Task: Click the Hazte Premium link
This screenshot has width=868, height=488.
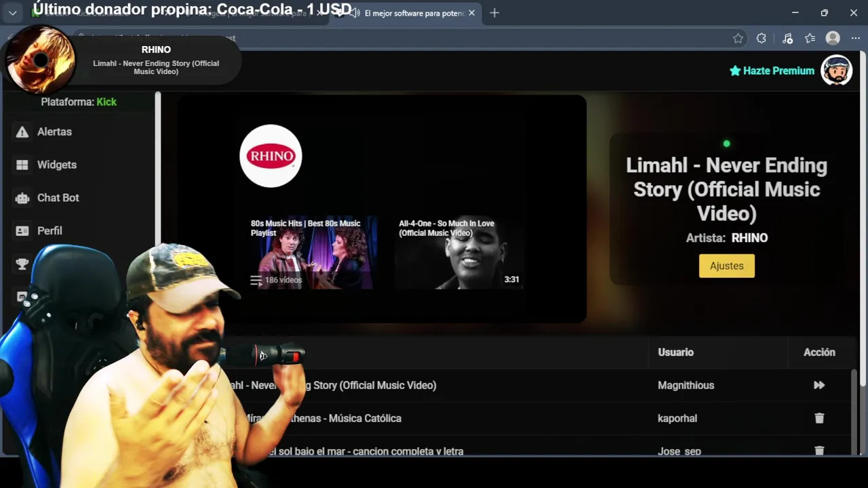Action: click(x=772, y=70)
